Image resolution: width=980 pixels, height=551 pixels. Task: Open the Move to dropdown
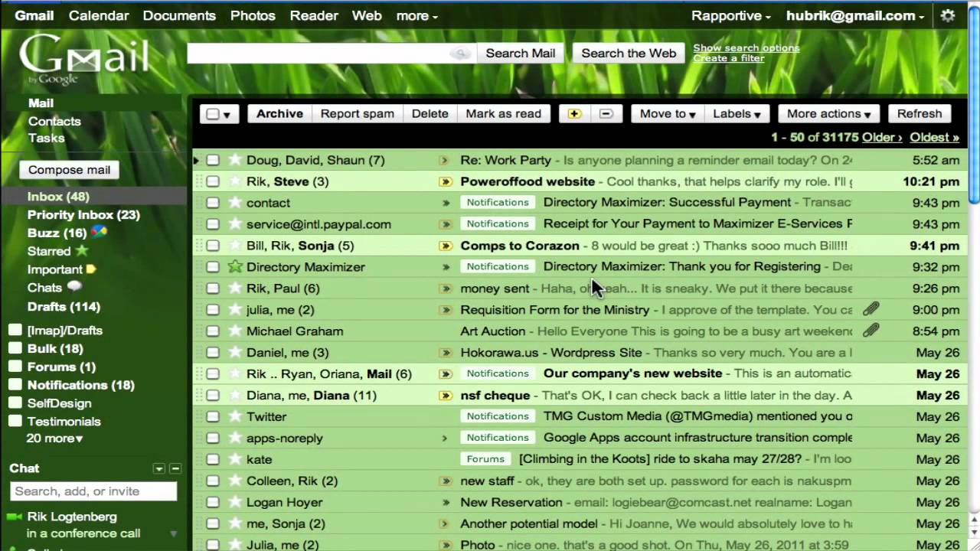pos(667,114)
